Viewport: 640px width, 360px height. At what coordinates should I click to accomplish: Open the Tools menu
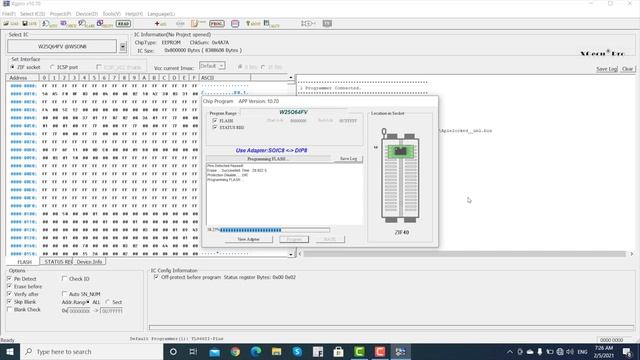111,14
